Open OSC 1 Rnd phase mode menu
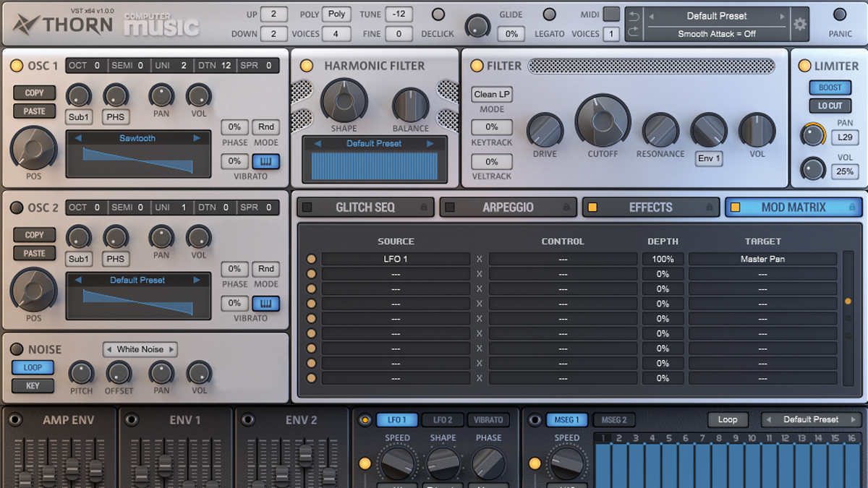Image resolution: width=868 pixels, height=488 pixels. [266, 127]
